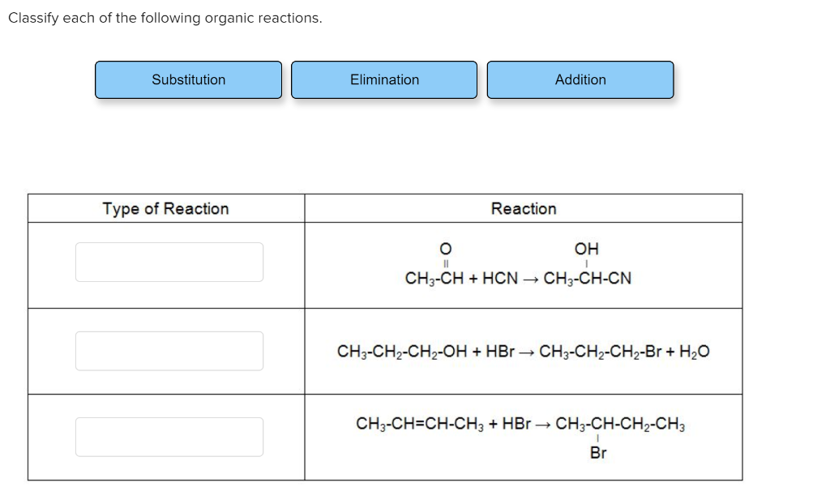
Task: Click the CH3-CH-CN product formula
Action: 588,279
